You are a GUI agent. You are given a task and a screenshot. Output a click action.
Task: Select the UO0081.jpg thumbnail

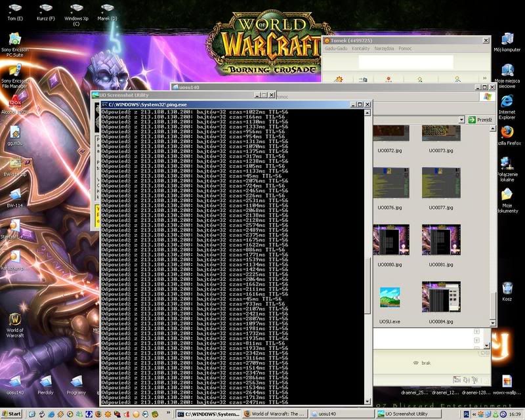(441, 245)
